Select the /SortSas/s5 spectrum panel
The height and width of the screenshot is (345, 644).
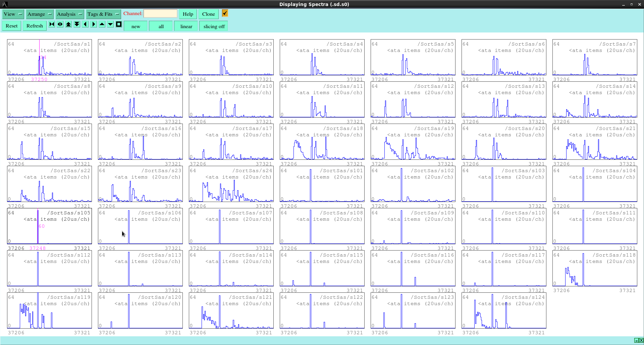click(413, 57)
